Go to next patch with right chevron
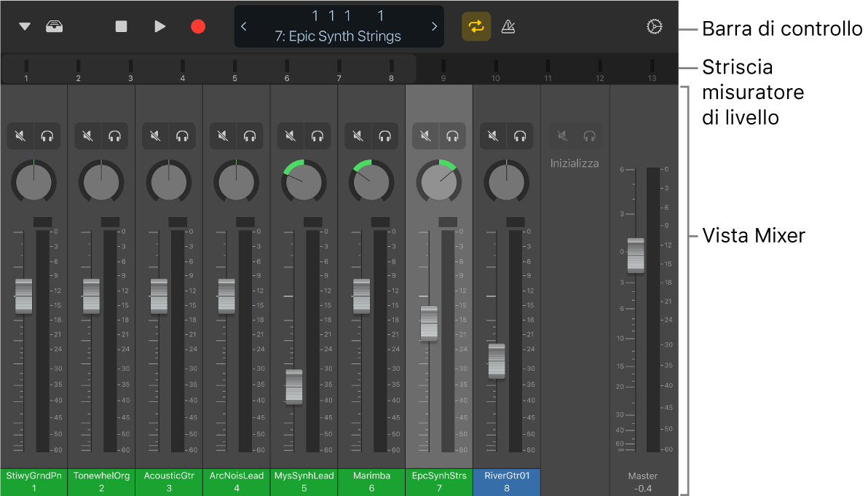Viewport: 868px width, 496px height. pos(434,26)
